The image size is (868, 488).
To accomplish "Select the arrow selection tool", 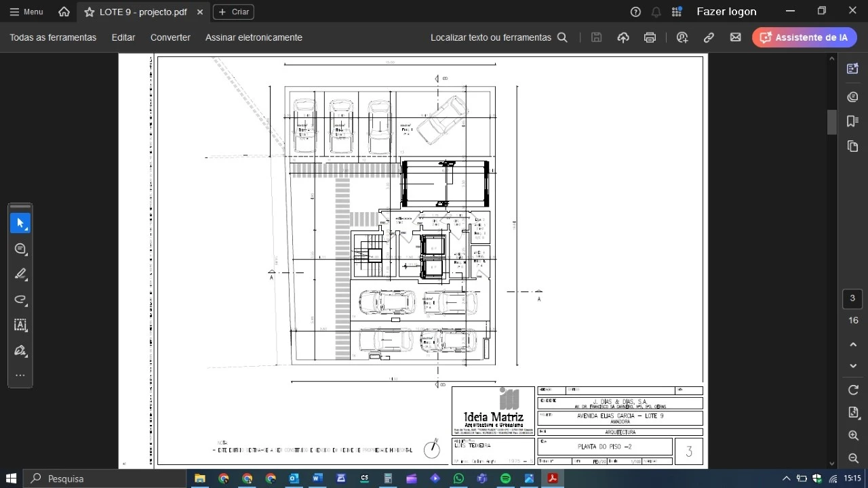I will click(20, 223).
